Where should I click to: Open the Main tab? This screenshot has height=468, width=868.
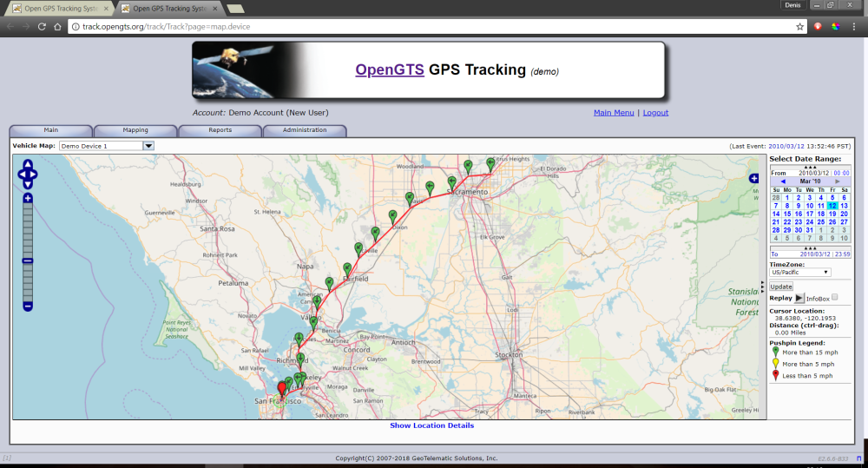[51, 130]
